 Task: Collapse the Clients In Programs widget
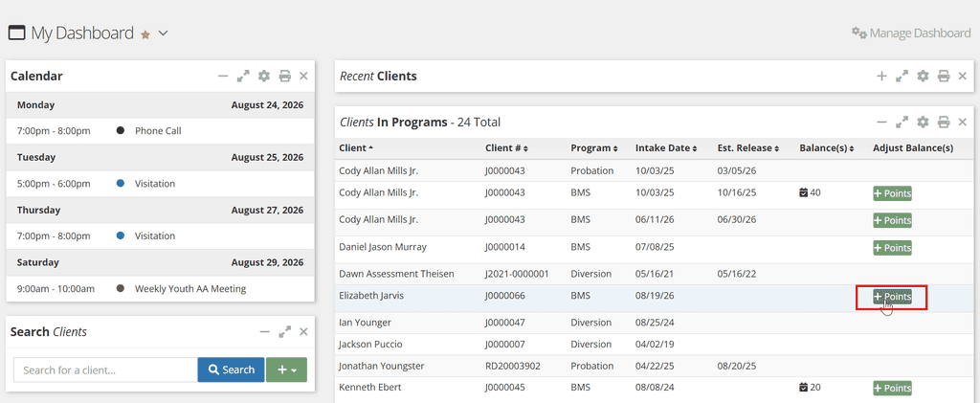881,122
